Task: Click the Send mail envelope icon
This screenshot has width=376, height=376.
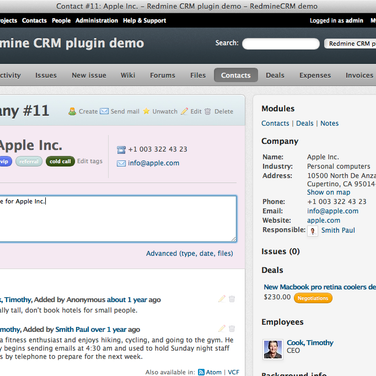Action: pos(104,111)
